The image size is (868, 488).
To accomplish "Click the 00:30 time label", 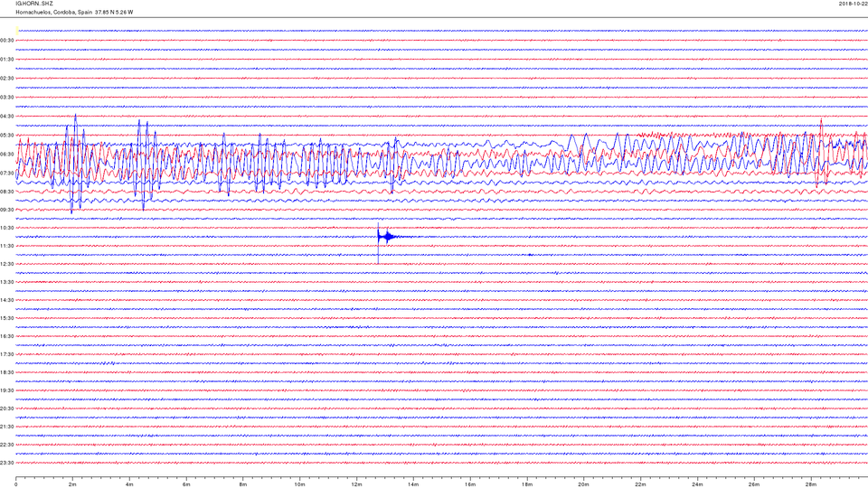I will tap(7, 41).
